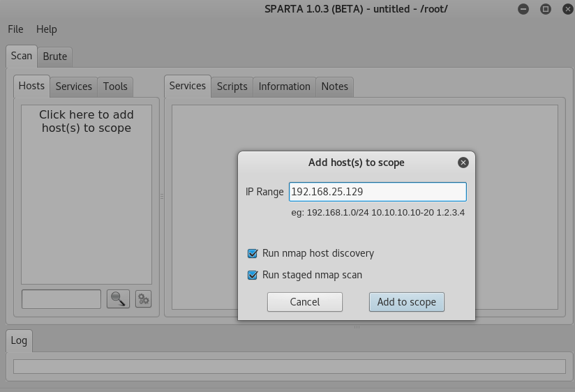The height and width of the screenshot is (392, 575).
Task: Open the Scripts tab
Action: 232,87
